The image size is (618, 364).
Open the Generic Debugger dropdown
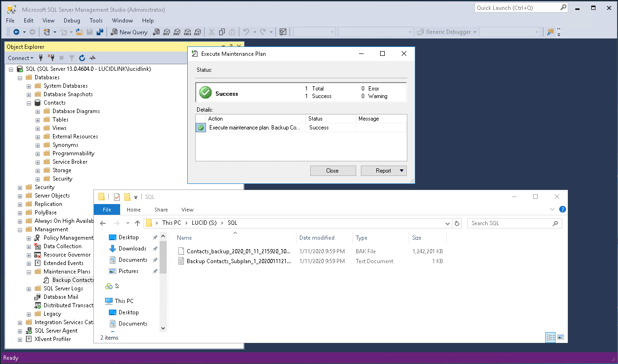click(x=475, y=32)
